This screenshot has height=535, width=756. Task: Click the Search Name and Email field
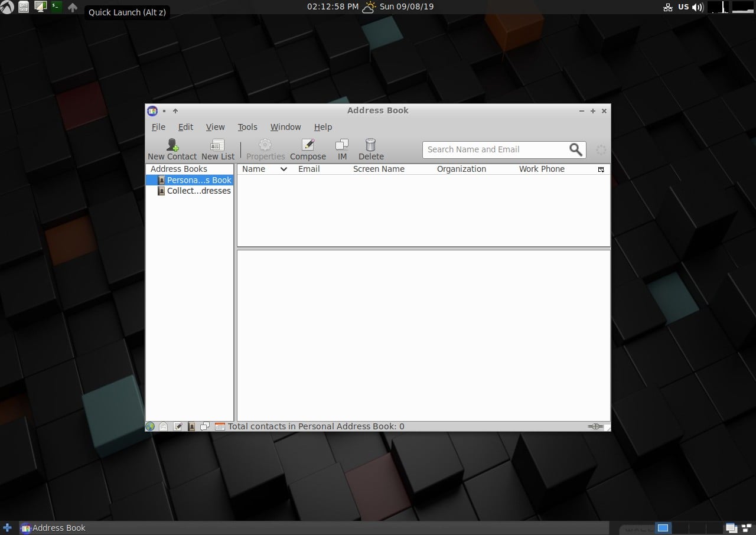coord(495,150)
